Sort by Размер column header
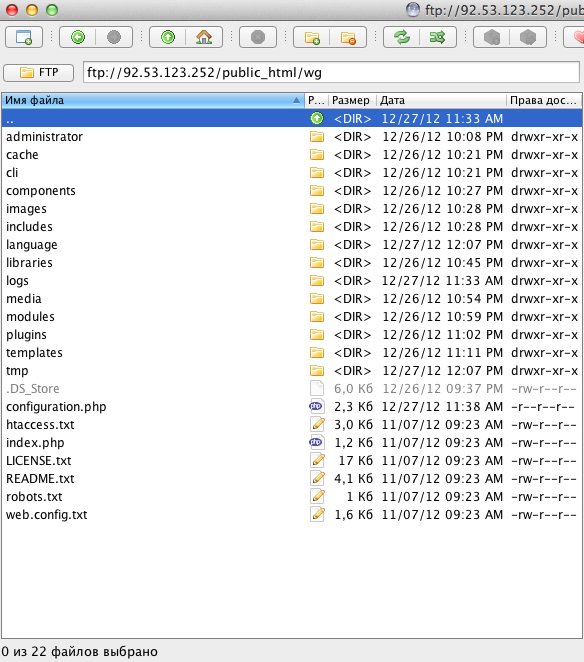This screenshot has width=584, height=662. [x=352, y=100]
